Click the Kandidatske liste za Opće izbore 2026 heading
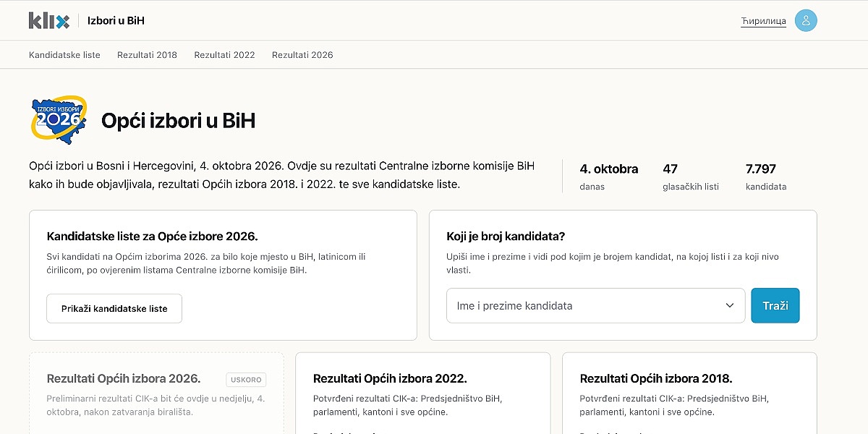Screen dimensions: 868x434 [x=152, y=236]
